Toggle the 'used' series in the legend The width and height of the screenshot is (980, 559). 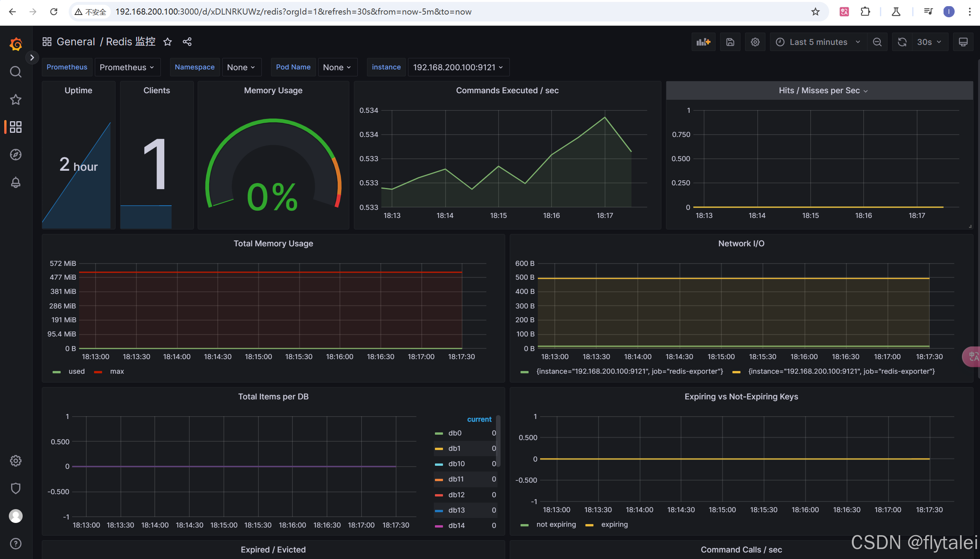[76, 371]
